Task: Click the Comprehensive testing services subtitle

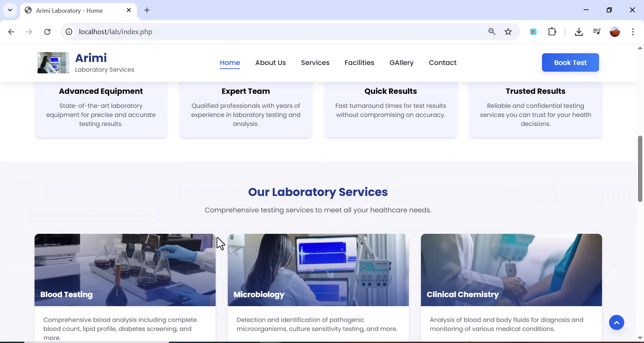Action: (318, 210)
